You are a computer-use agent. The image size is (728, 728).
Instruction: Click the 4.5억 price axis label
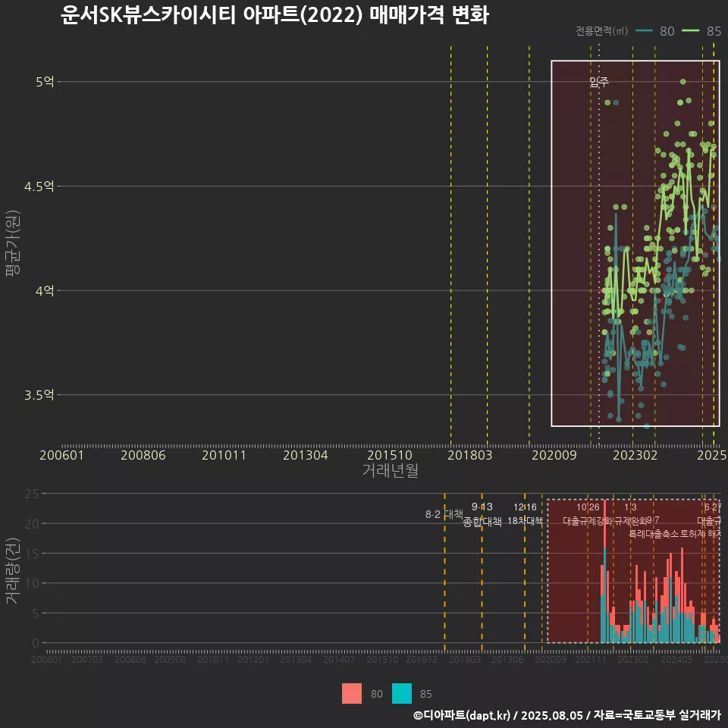tap(39, 187)
